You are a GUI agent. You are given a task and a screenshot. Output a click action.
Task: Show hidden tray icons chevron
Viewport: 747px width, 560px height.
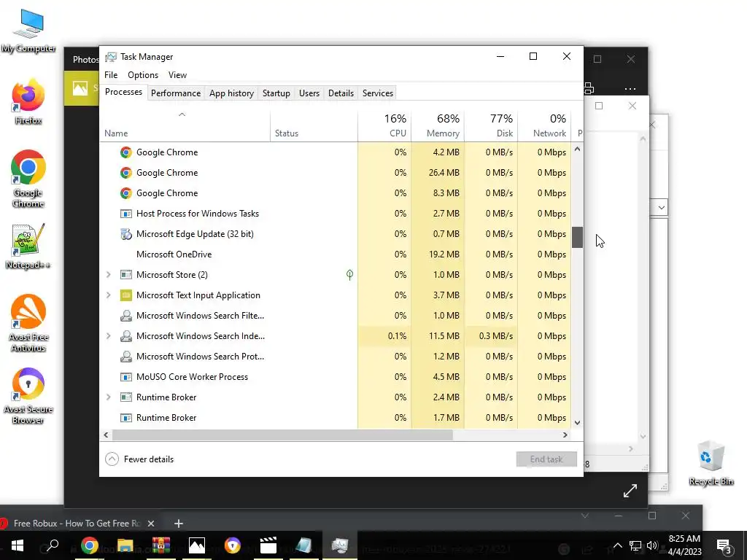tap(617, 545)
